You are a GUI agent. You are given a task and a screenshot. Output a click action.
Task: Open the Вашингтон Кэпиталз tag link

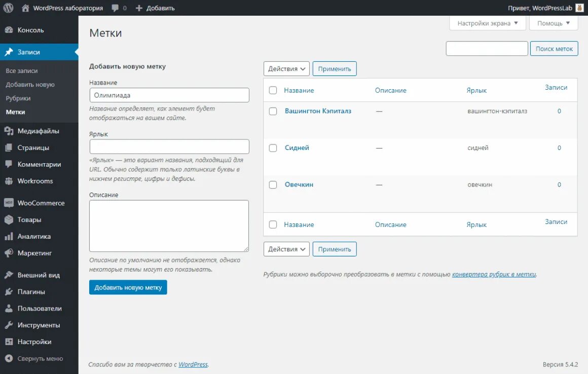click(318, 111)
